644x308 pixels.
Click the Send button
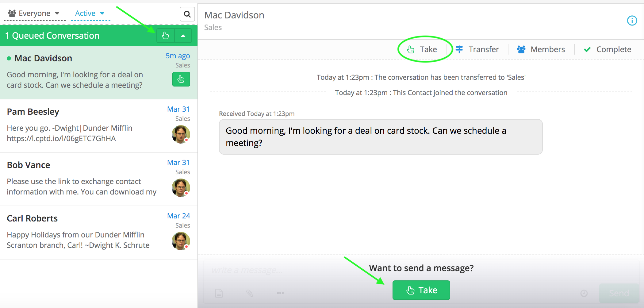tap(619, 293)
